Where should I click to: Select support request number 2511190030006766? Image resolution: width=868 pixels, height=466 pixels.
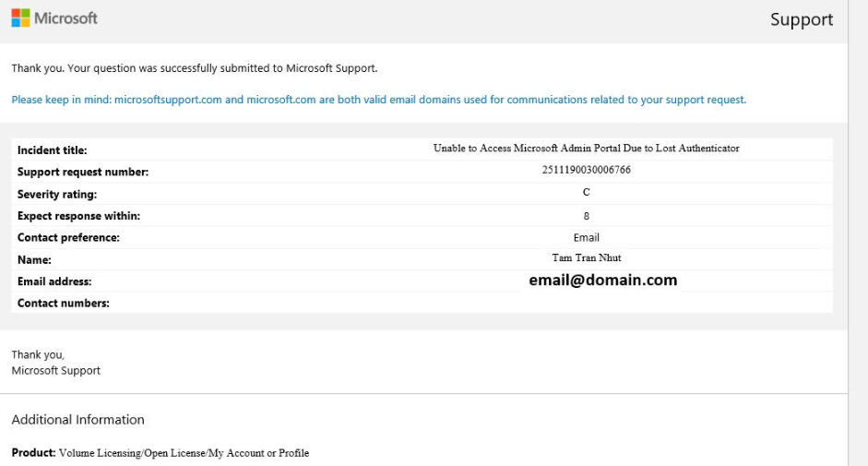click(x=587, y=170)
